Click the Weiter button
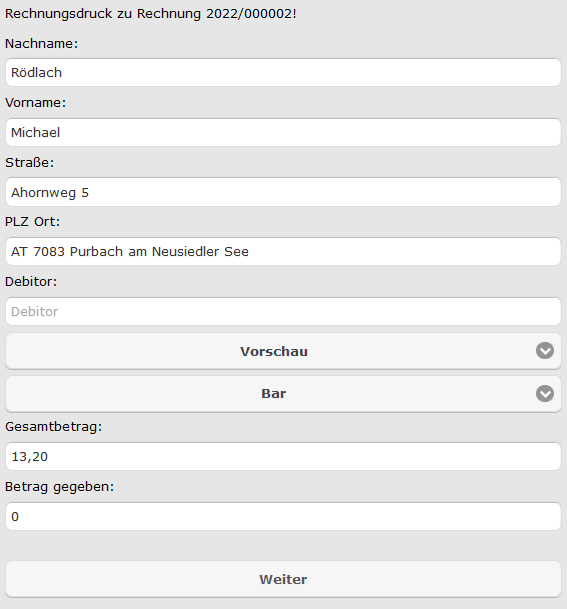567x609 pixels. click(x=283, y=579)
